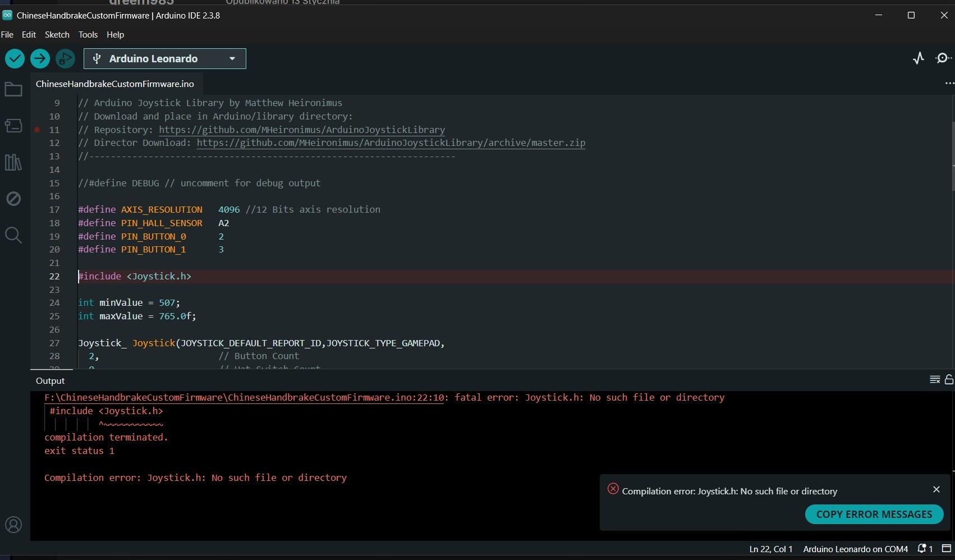The height and width of the screenshot is (560, 955).
Task: Open the Search sidebar panel
Action: tap(13, 235)
